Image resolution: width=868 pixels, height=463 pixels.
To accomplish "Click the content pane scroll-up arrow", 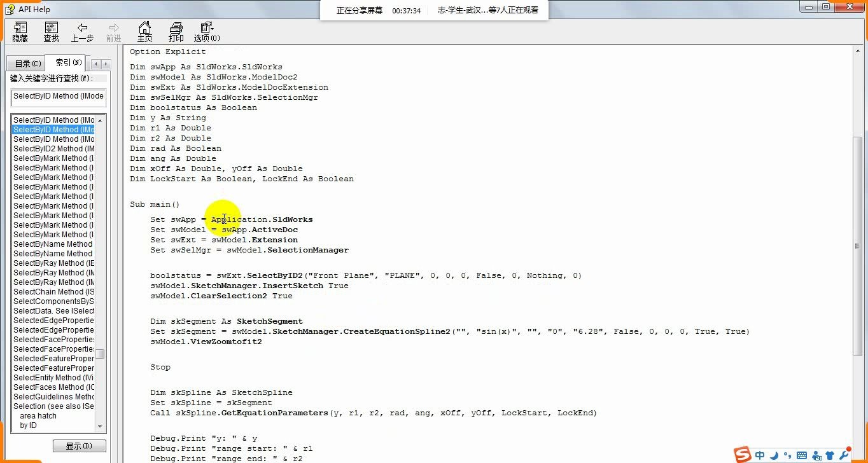I will coord(858,52).
